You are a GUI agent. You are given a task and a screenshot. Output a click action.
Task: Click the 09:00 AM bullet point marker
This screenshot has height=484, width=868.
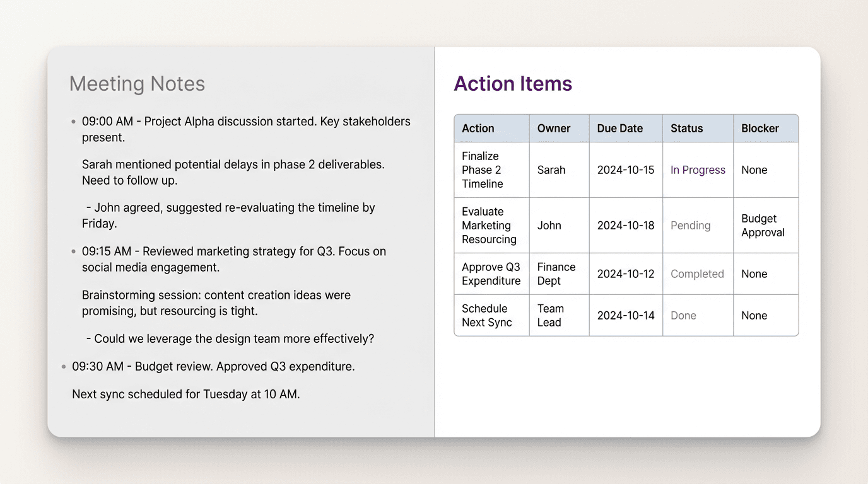coord(74,122)
